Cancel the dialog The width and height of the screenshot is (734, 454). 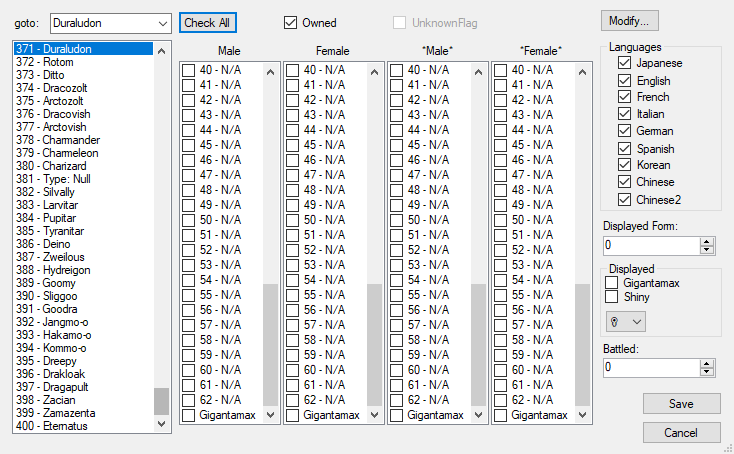click(x=682, y=432)
